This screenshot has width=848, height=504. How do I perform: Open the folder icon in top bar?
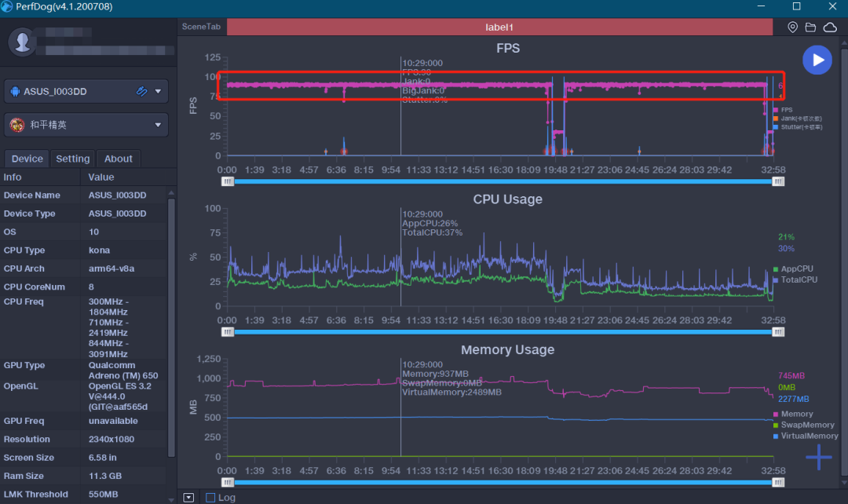point(811,27)
